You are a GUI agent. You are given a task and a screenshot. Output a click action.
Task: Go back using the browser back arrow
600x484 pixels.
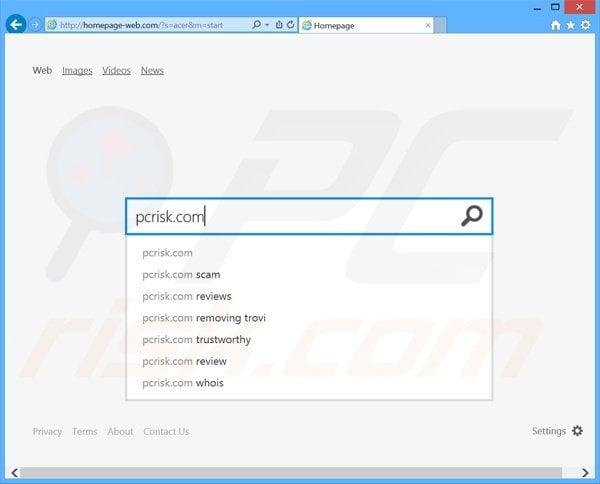coord(16,25)
